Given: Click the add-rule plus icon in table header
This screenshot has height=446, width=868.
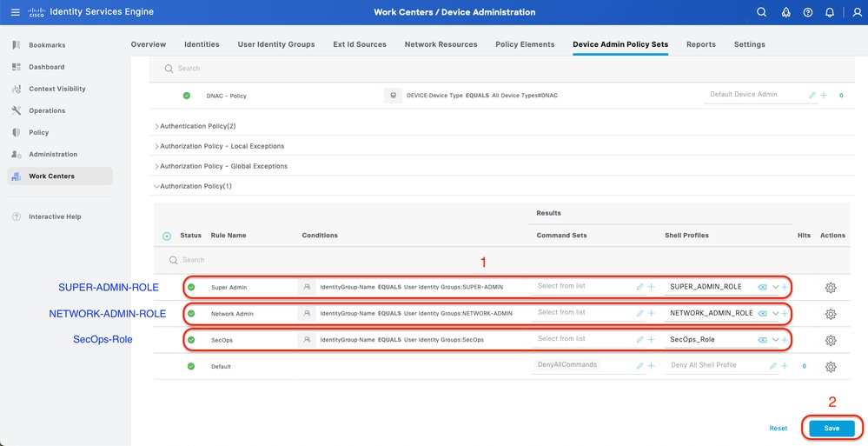Looking at the screenshot, I should pyautogui.click(x=167, y=236).
